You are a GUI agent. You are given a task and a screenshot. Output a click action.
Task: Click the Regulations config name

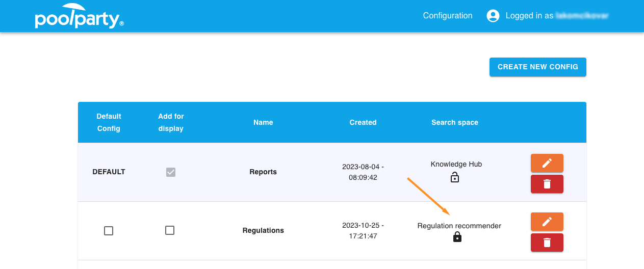click(263, 230)
